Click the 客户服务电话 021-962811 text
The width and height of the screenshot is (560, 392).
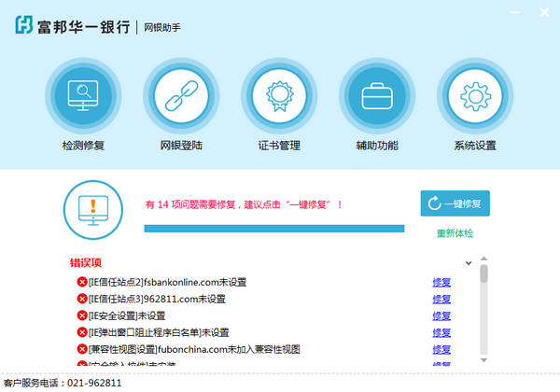pyautogui.click(x=63, y=383)
